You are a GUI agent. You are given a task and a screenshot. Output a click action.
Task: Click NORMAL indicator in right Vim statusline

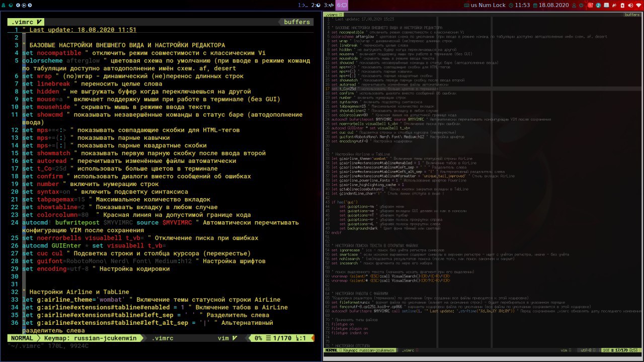click(331, 350)
